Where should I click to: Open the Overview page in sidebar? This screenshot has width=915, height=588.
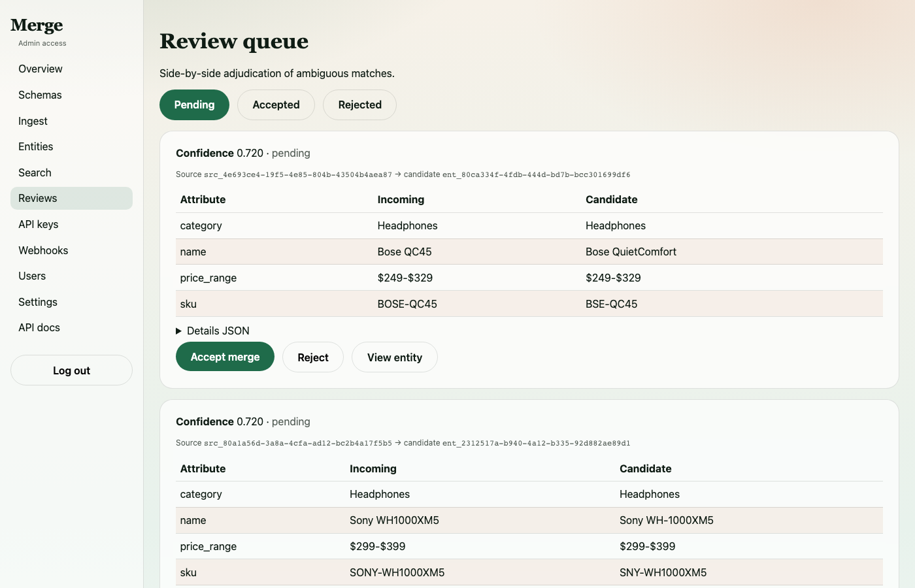point(71,69)
